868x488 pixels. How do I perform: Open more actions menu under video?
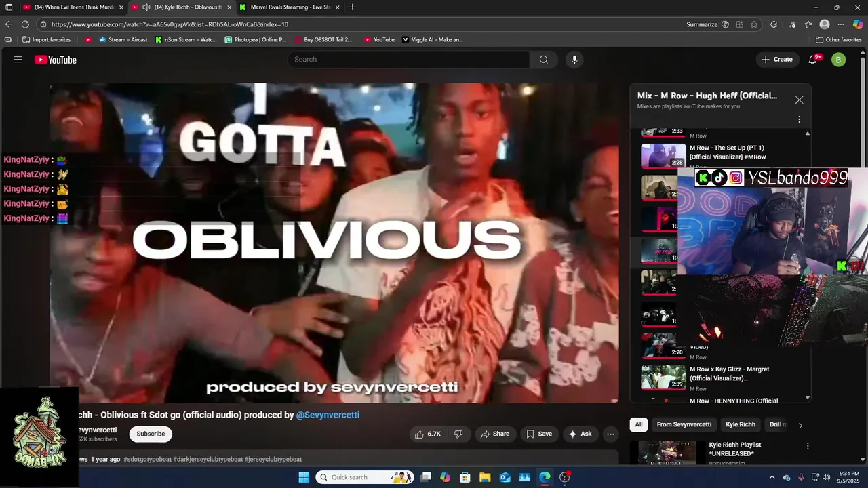610,434
